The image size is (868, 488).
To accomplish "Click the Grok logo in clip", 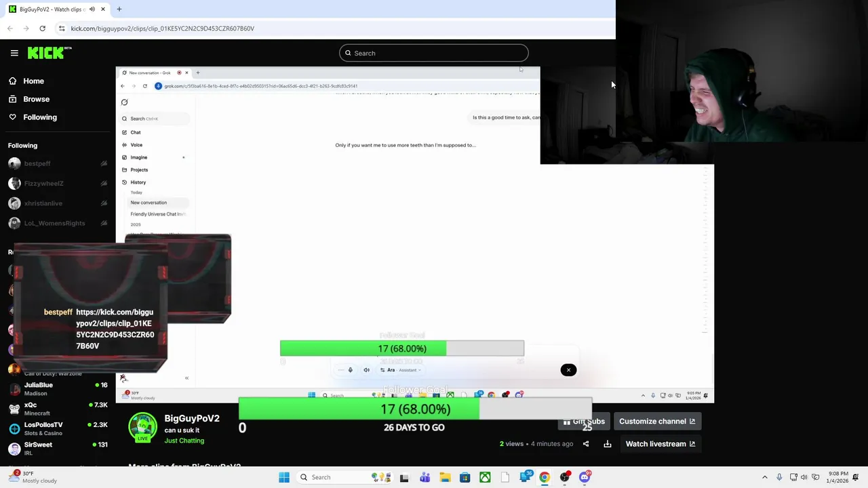I will [x=124, y=102].
